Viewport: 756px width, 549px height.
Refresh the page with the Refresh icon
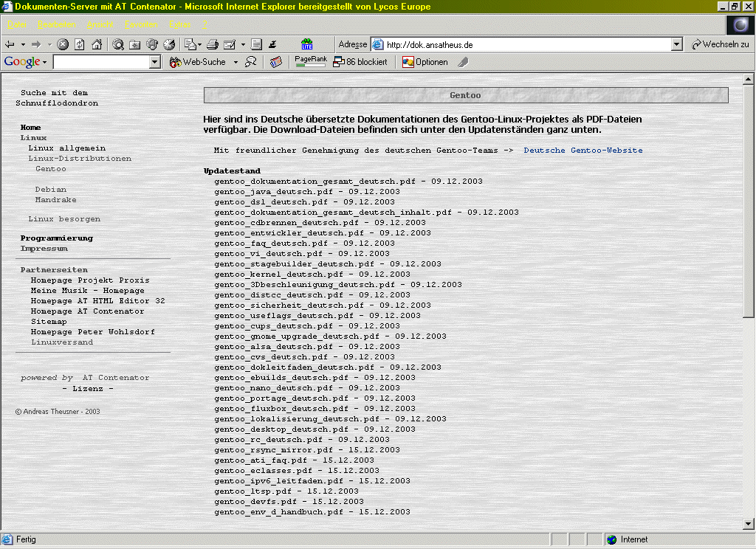(80, 45)
